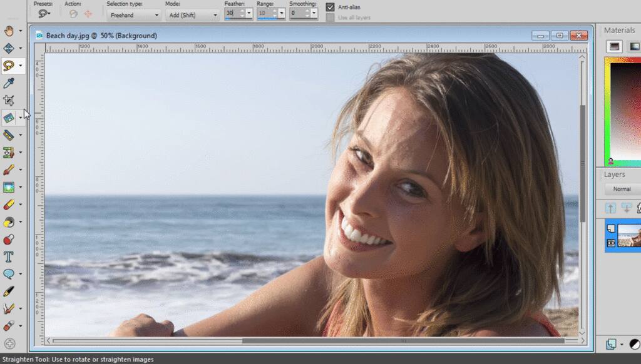Click the image window's horizontal scrollbar
Screen dimensions: 641x364
(313, 341)
